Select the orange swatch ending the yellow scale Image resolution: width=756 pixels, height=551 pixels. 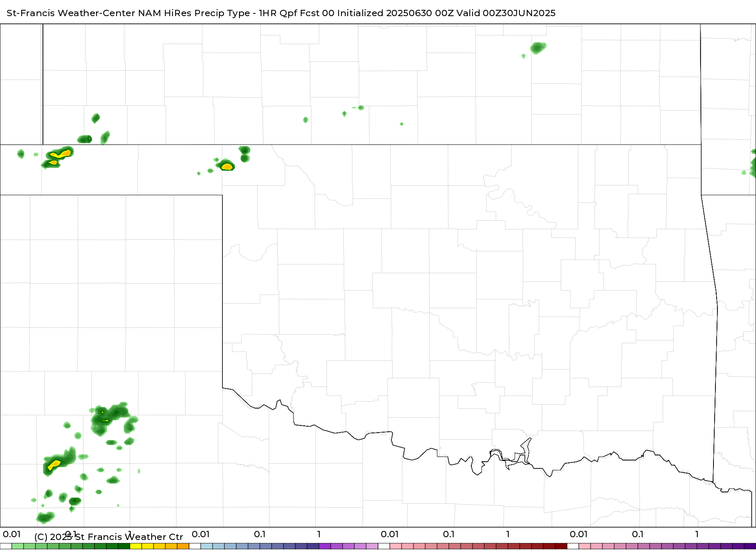pos(183,546)
